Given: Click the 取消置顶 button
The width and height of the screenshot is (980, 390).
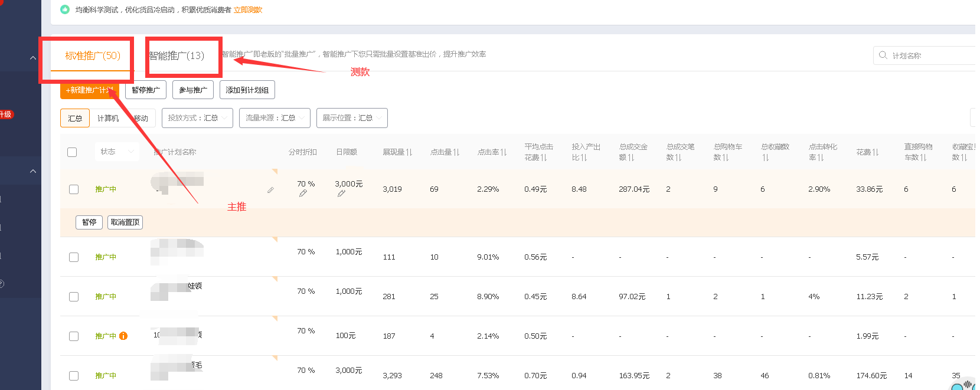Looking at the screenshot, I should point(125,222).
